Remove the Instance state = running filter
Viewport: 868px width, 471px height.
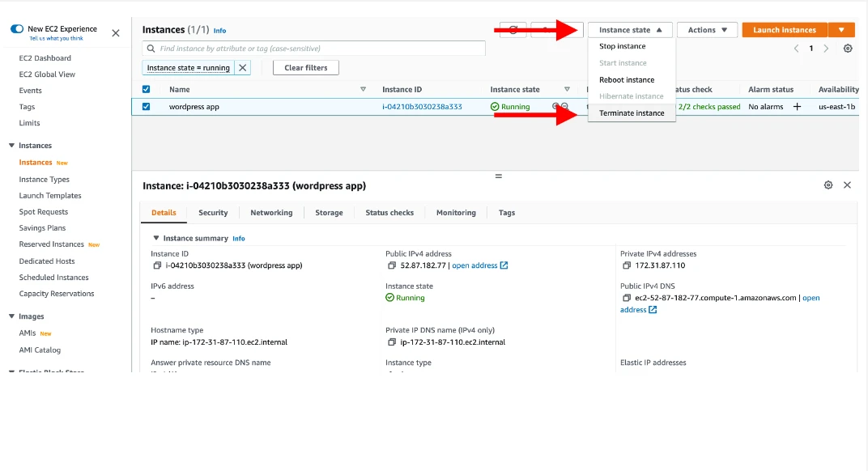tap(242, 67)
